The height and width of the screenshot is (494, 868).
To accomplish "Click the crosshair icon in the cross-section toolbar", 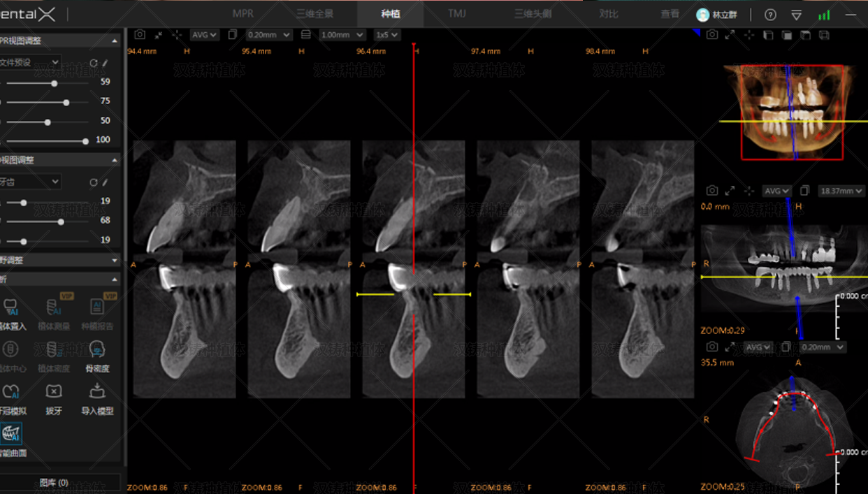I will (x=177, y=34).
